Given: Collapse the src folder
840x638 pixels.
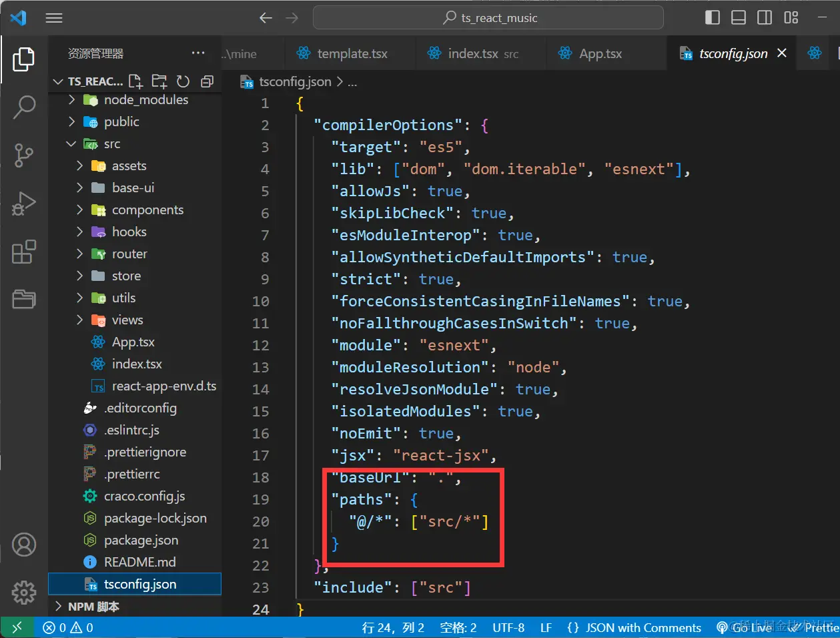Looking at the screenshot, I should (x=72, y=143).
